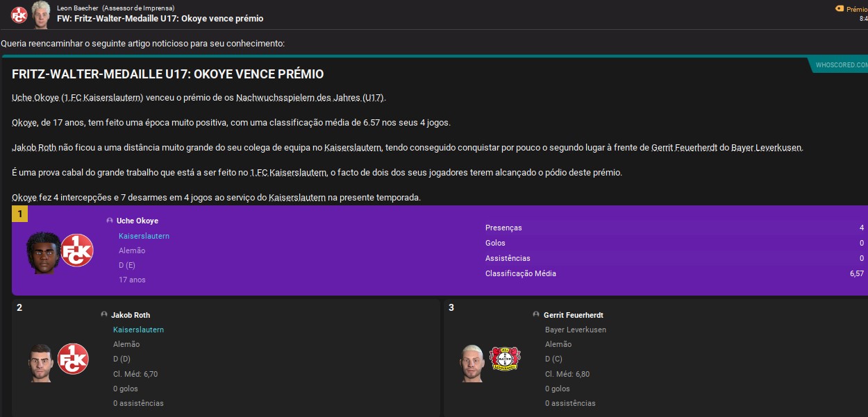Click Kaiserslautern badge in Uche Okoye's card

(76, 250)
